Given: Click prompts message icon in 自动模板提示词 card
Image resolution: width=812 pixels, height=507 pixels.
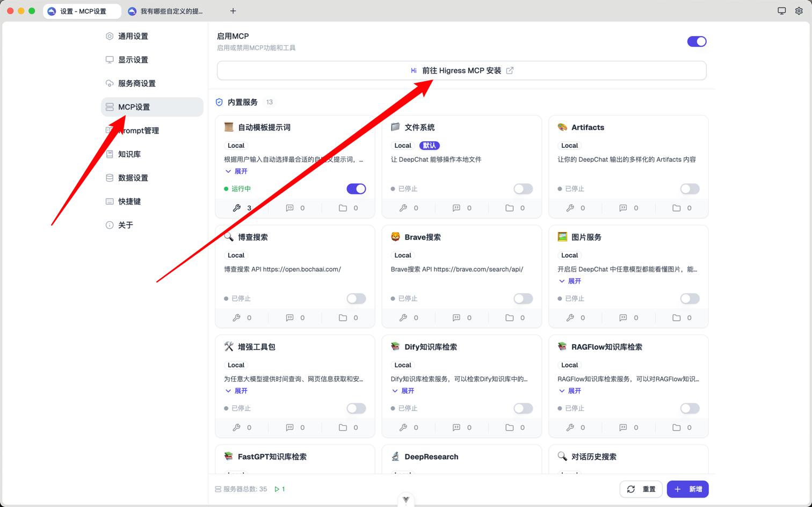Looking at the screenshot, I should click(x=290, y=208).
